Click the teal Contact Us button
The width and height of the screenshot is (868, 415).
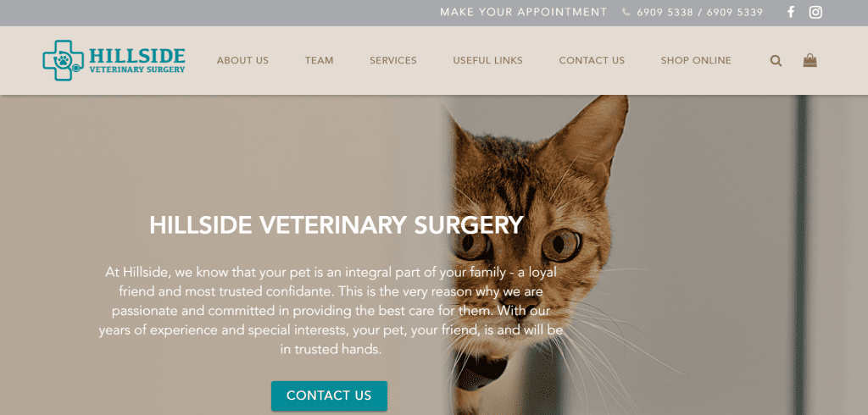(x=329, y=396)
